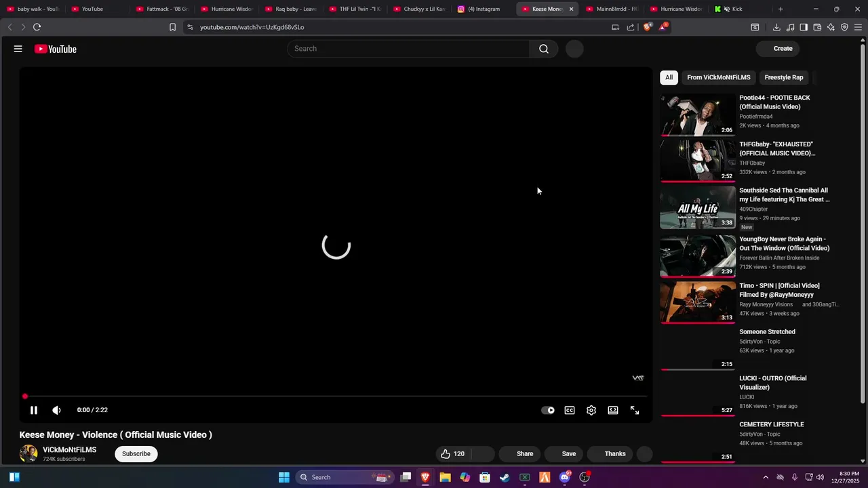Open File Explorer from taskbar
Image resolution: width=868 pixels, height=488 pixels.
point(445,477)
